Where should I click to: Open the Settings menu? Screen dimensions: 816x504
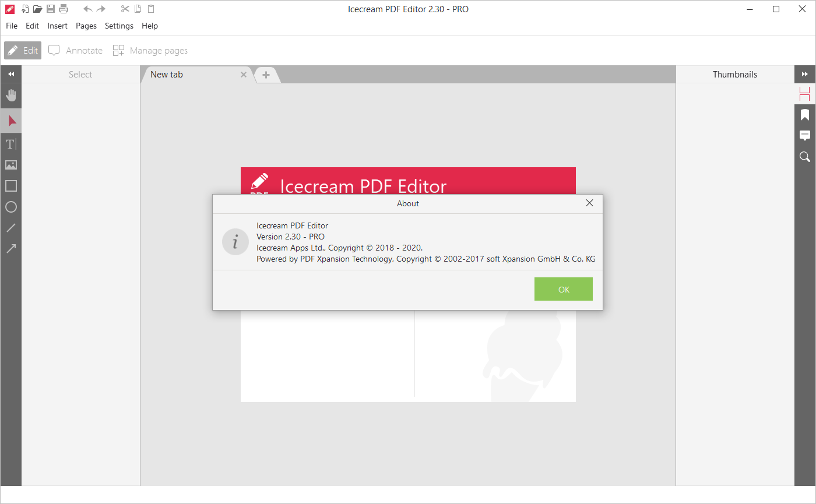pyautogui.click(x=119, y=26)
